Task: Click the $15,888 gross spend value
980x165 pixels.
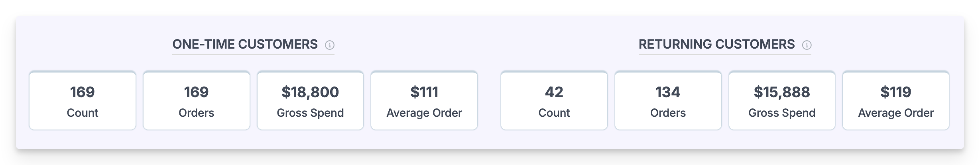Action: [782, 92]
